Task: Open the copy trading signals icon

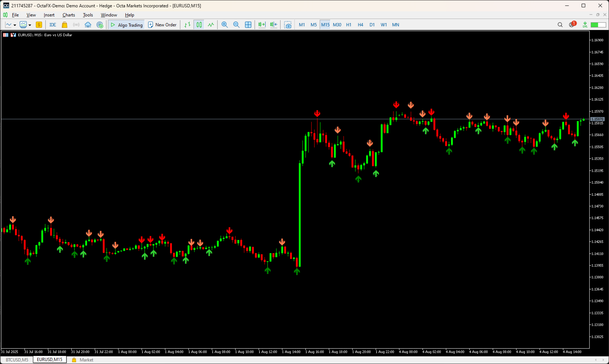Action: pyautogui.click(x=99, y=25)
